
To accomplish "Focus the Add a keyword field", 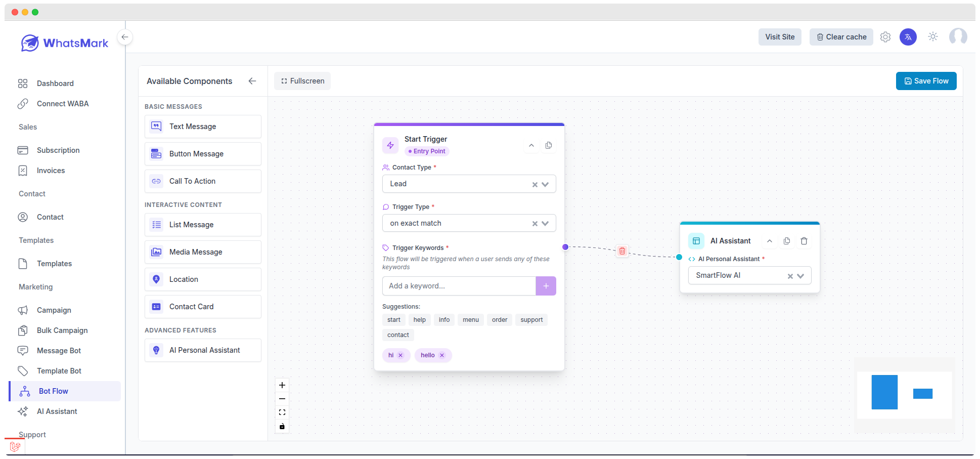I will click(x=459, y=286).
